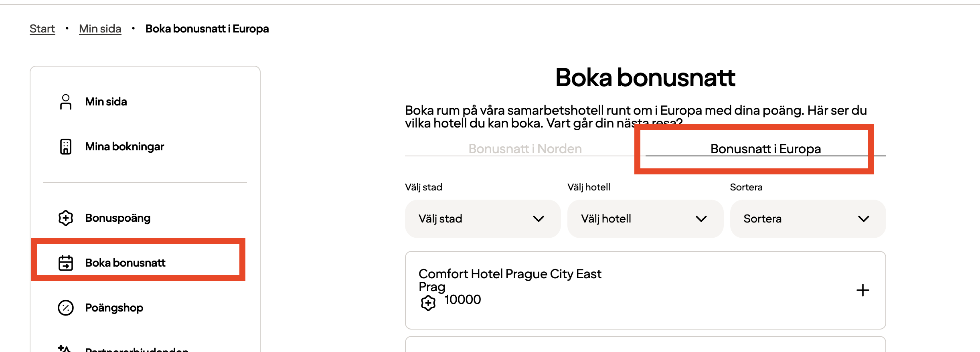Open Poängshop from the sidebar

click(x=114, y=307)
